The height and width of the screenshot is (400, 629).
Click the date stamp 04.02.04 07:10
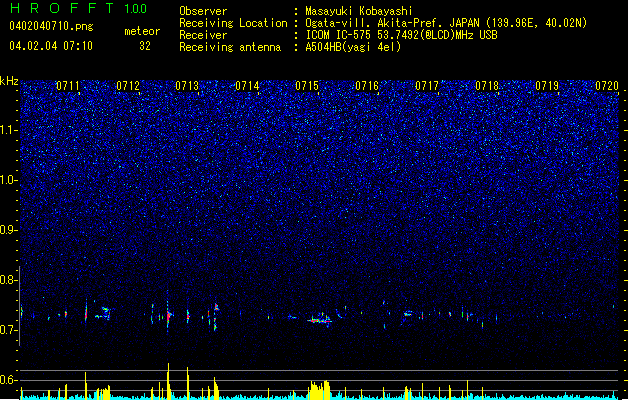tap(51, 46)
